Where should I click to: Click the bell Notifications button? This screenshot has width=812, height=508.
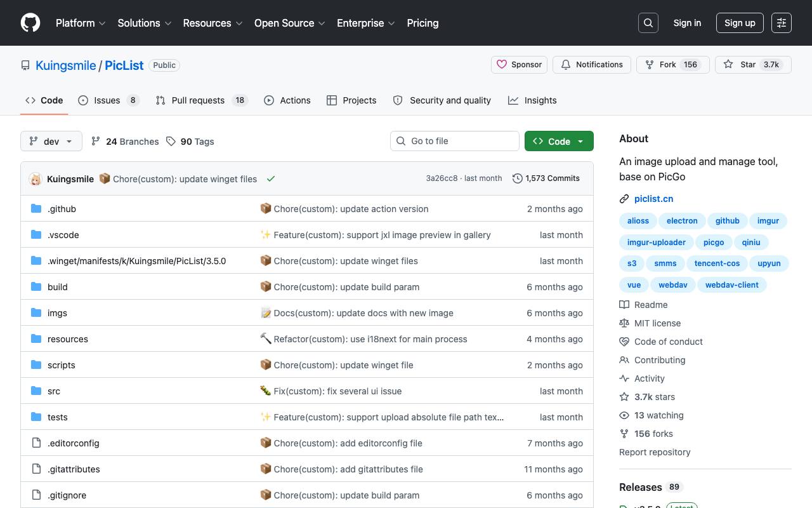(592, 65)
